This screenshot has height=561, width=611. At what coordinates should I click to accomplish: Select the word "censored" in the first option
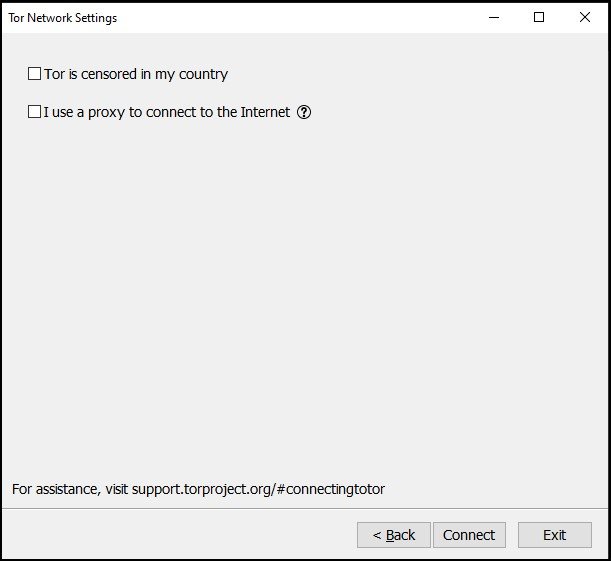point(109,74)
